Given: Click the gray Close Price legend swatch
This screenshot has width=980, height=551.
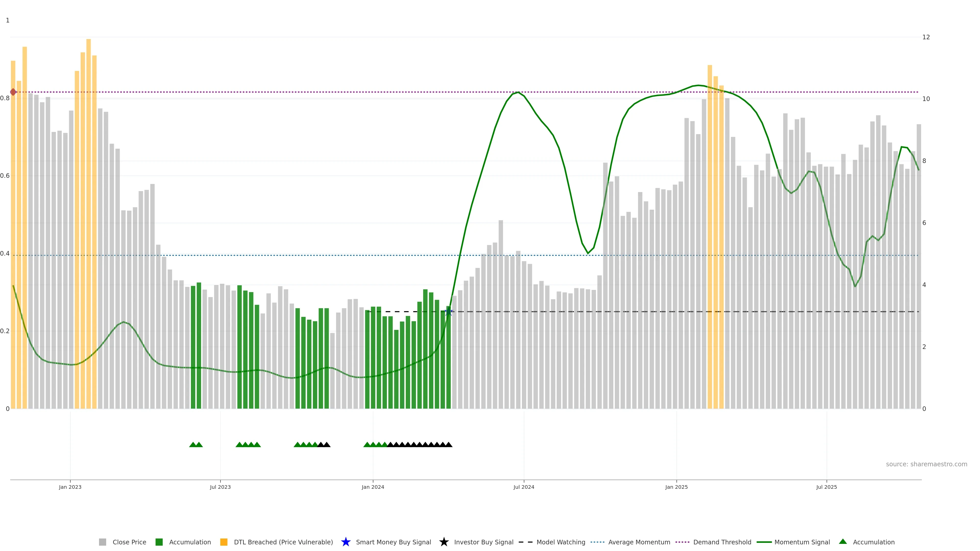Looking at the screenshot, I should tap(103, 542).
